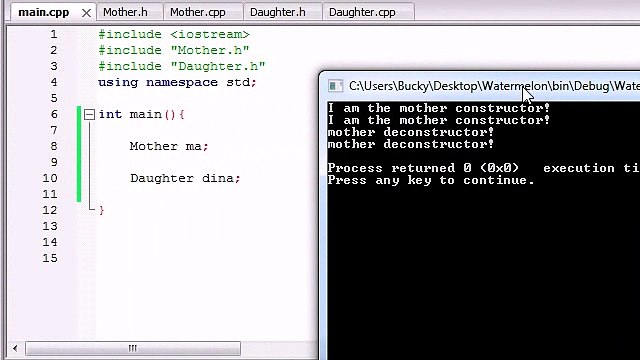Click the 'Mother ma;' statement
This screenshot has height=360, width=640.
[x=169, y=146]
